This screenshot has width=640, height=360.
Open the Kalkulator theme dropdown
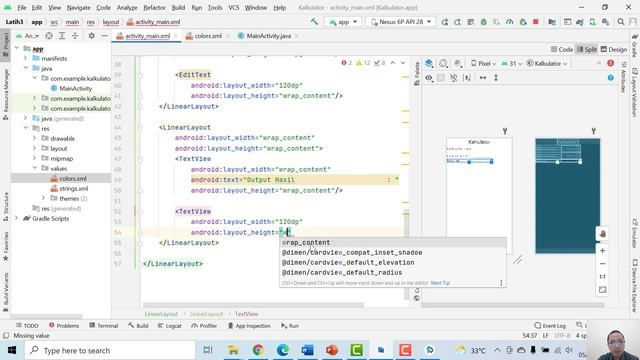pyautogui.click(x=547, y=63)
